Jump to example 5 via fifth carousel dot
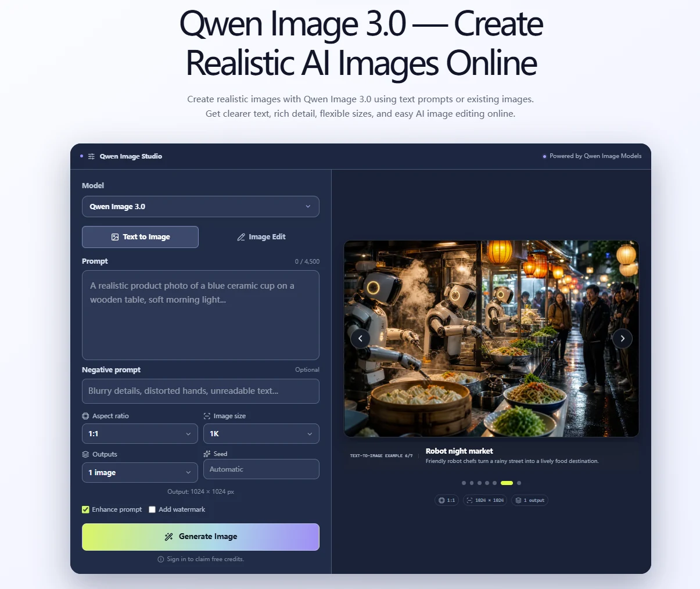The width and height of the screenshot is (700, 589). coord(494,483)
